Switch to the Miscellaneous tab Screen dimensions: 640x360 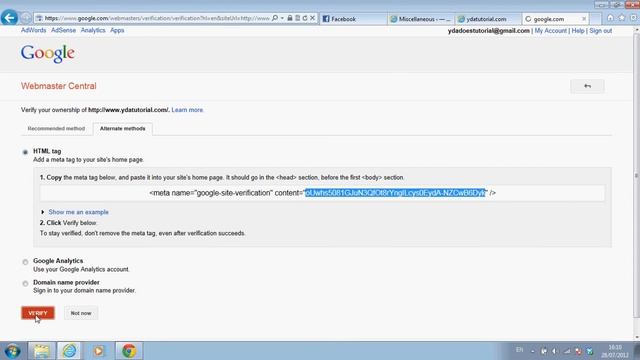point(421,19)
